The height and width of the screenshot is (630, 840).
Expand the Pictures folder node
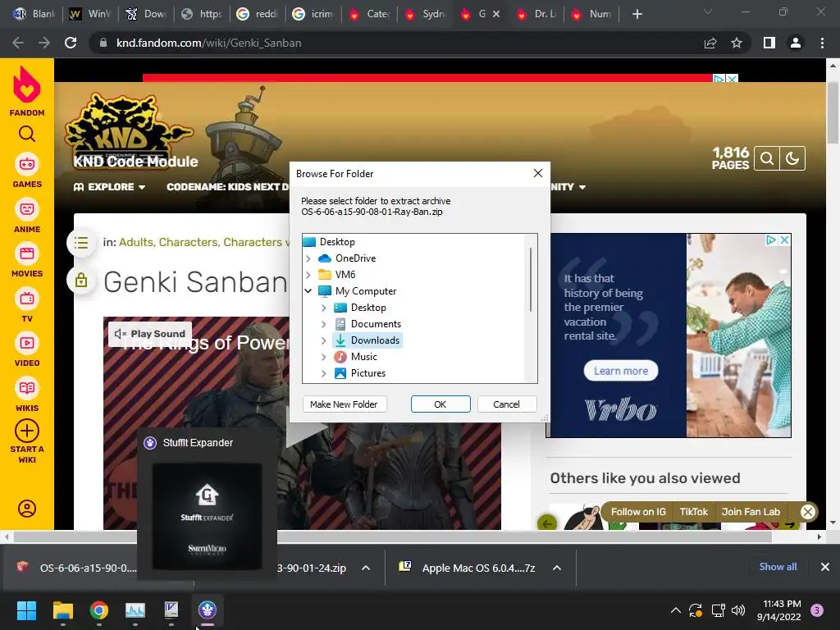(x=323, y=373)
